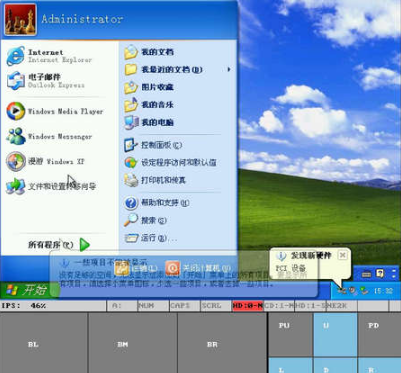Expand My Recent Documents submenu arrow

pos(229,69)
